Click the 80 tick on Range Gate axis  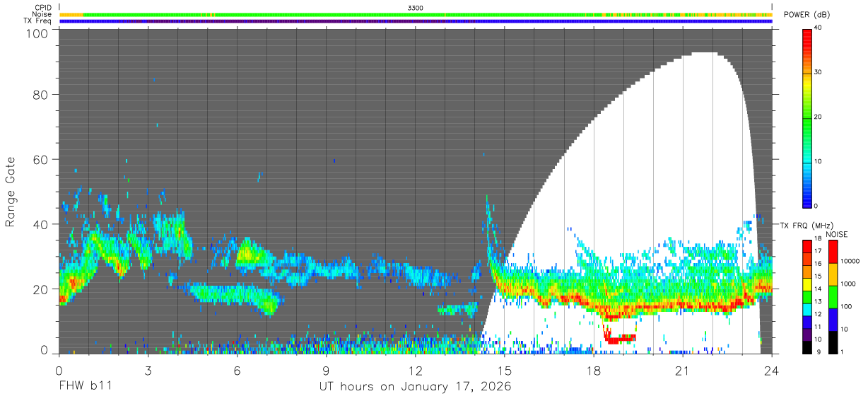coord(41,95)
